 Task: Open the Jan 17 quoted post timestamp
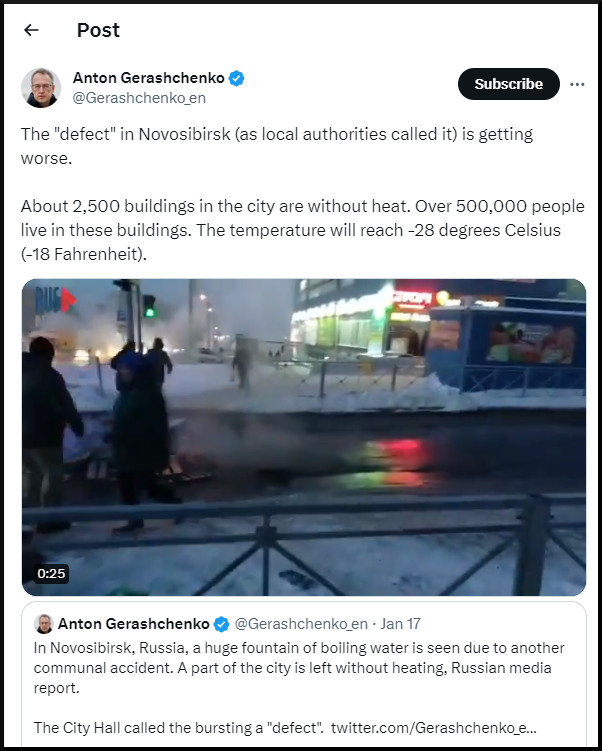[x=400, y=624]
